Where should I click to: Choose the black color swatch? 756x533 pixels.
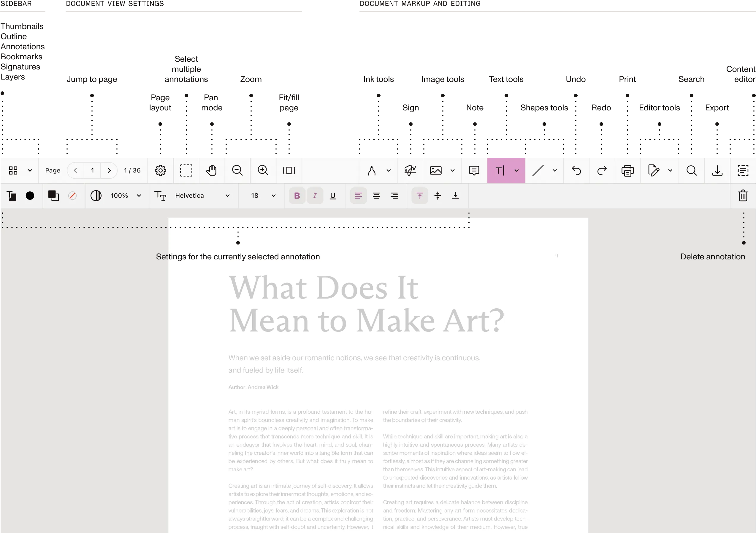coord(30,196)
